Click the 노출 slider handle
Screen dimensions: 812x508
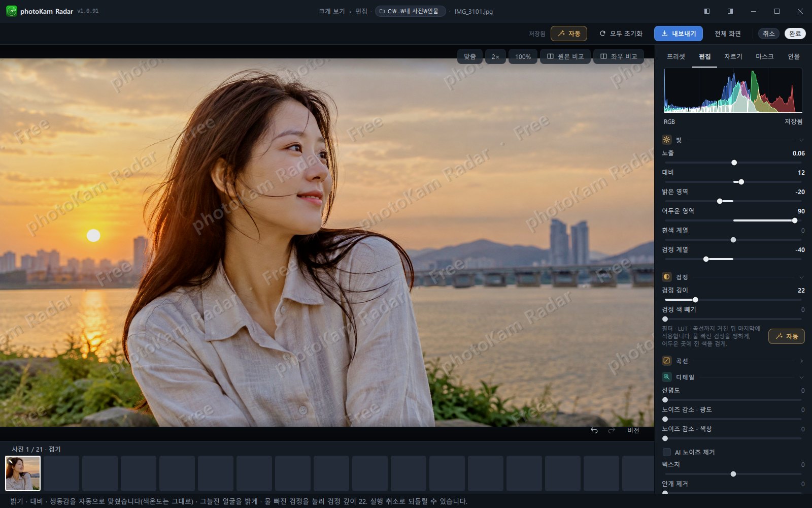[x=734, y=163]
